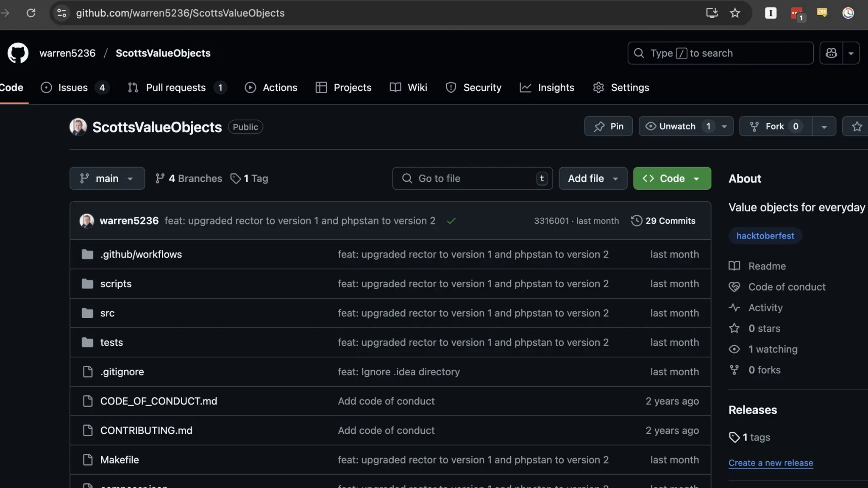This screenshot has width=868, height=488.
Task: Click the install app icon in address bar
Action: (712, 13)
